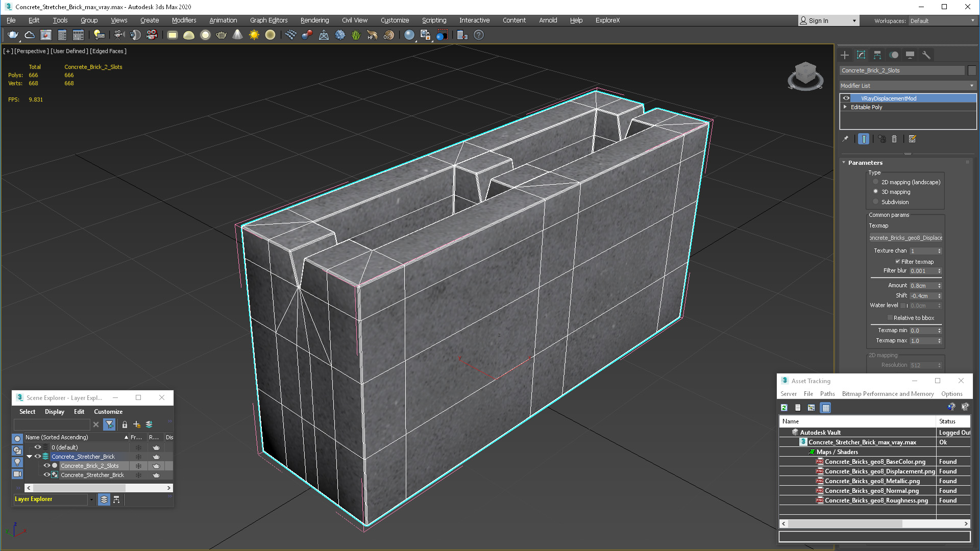
Task: Click the V-Ray fur grass icon
Action: (x=356, y=35)
